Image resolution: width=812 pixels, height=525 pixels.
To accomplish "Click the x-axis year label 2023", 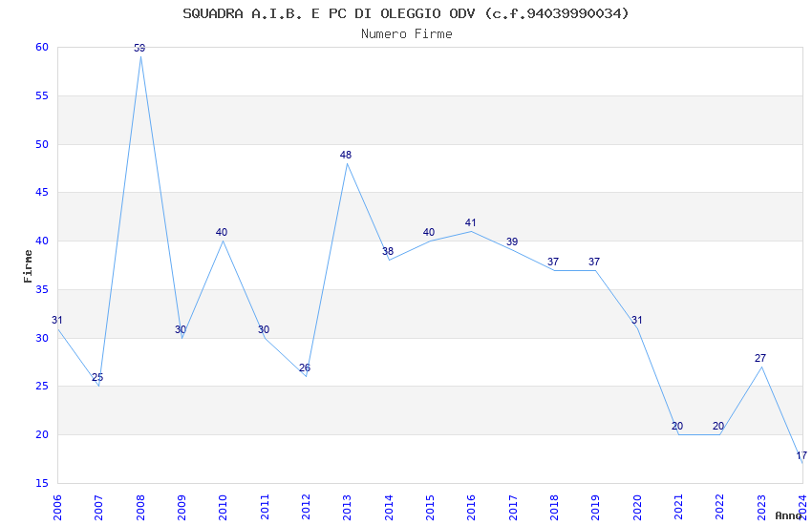I will [x=761, y=508].
